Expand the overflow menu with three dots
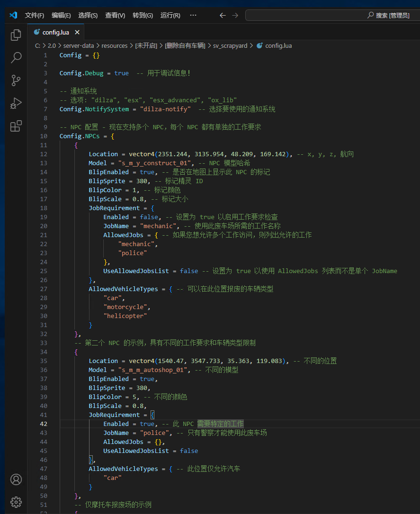Image resolution: width=420 pixels, height=514 pixels. (193, 15)
